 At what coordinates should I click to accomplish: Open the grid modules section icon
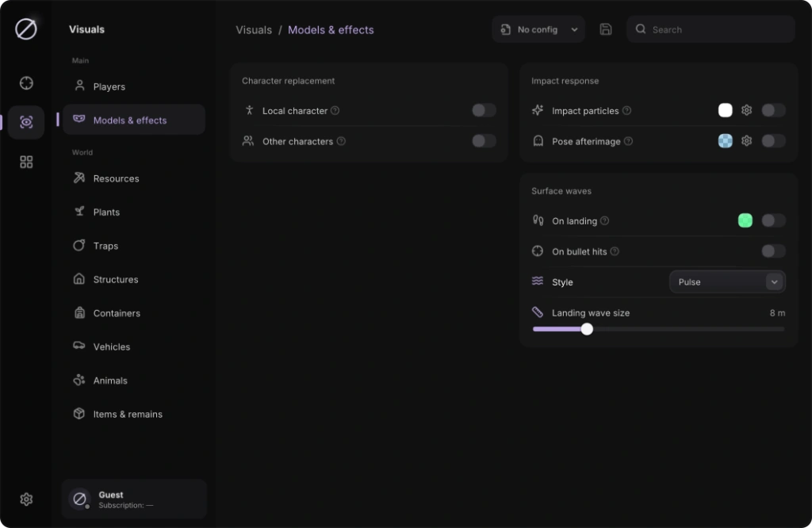pos(26,162)
